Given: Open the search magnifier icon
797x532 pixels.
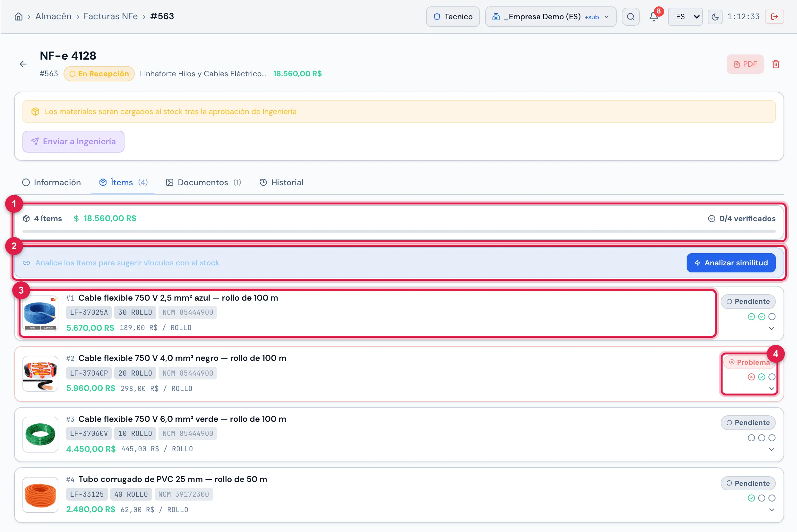Looking at the screenshot, I should [630, 17].
